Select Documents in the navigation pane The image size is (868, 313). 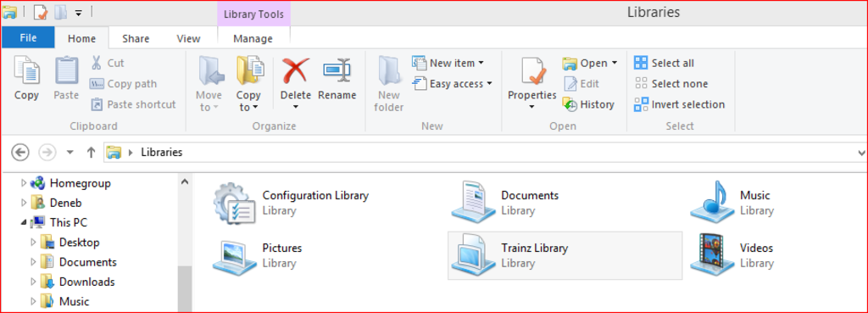(x=88, y=261)
